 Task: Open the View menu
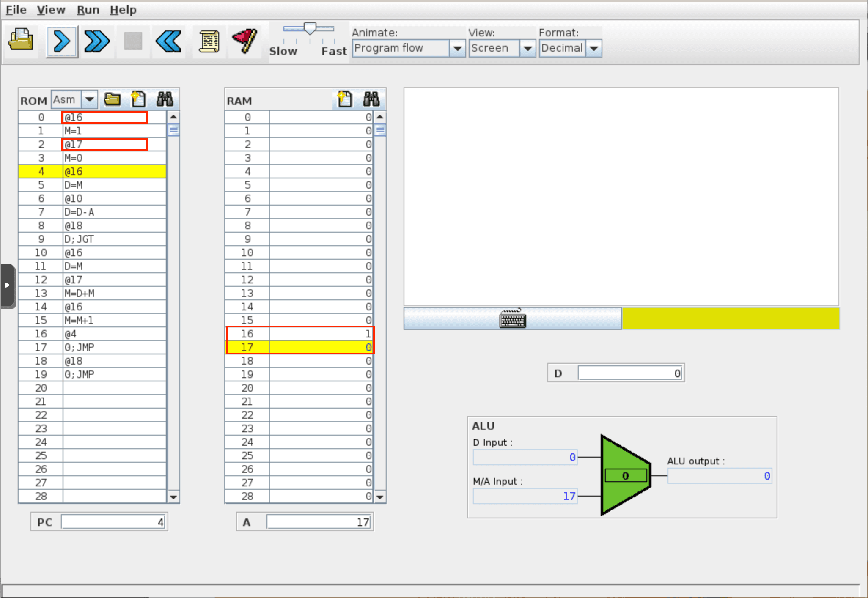pyautogui.click(x=51, y=9)
